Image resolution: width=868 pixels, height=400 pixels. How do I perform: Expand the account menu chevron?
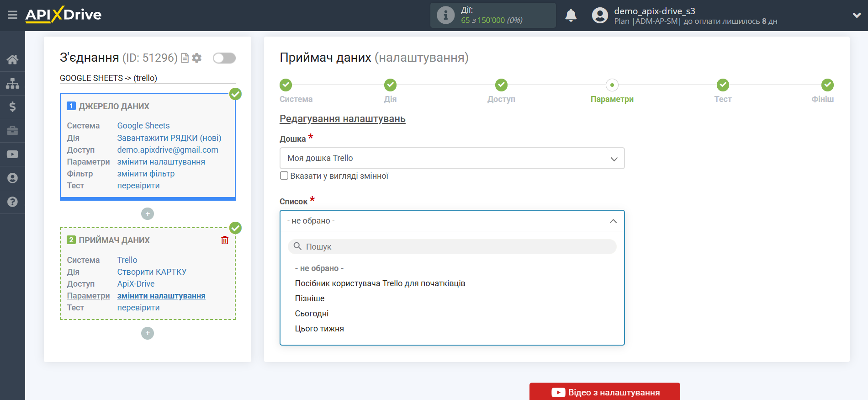[857, 15]
